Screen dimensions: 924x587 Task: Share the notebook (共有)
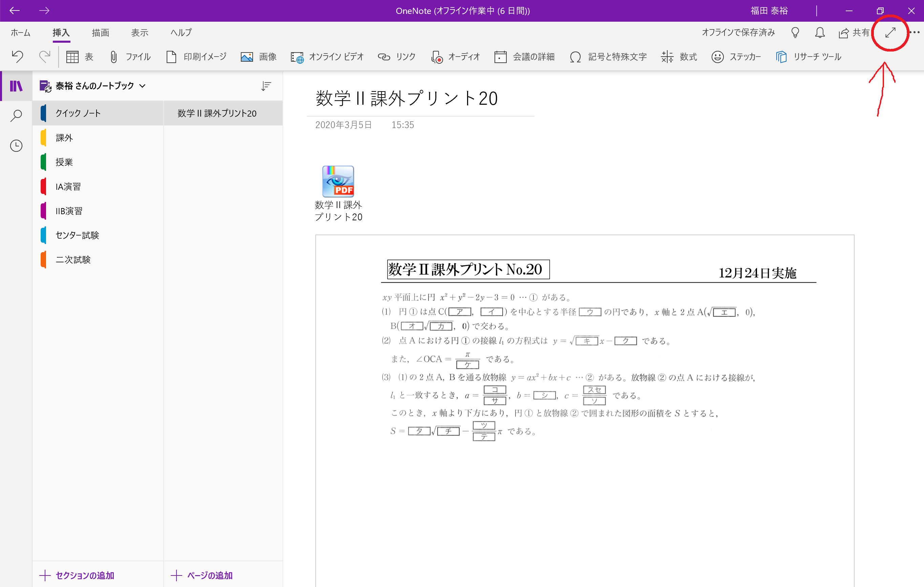[x=854, y=33]
